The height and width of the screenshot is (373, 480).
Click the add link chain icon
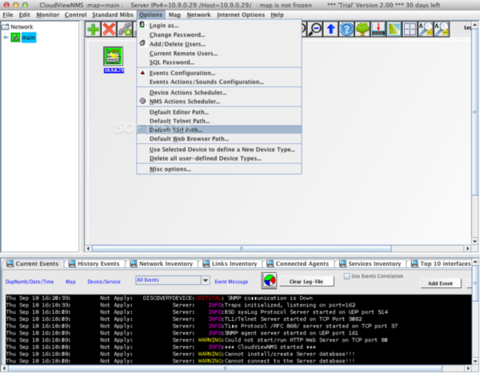pyautogui.click(x=125, y=29)
